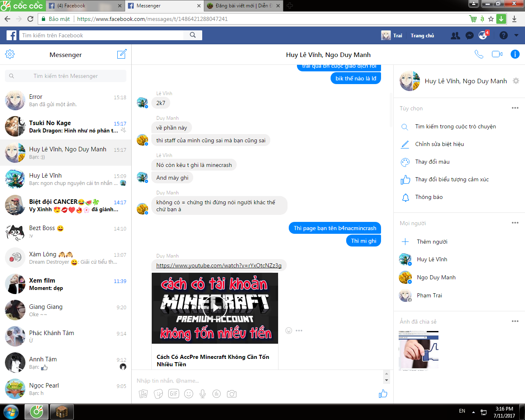This screenshot has height=420, width=525.
Task: Expand Facebook account dropdown arrow
Action: coord(516,36)
